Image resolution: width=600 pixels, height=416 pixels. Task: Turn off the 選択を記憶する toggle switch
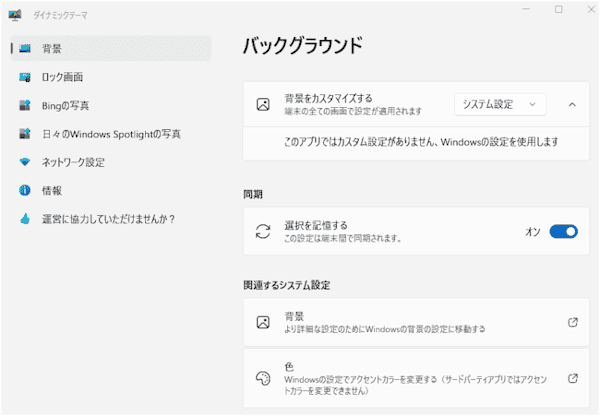564,232
